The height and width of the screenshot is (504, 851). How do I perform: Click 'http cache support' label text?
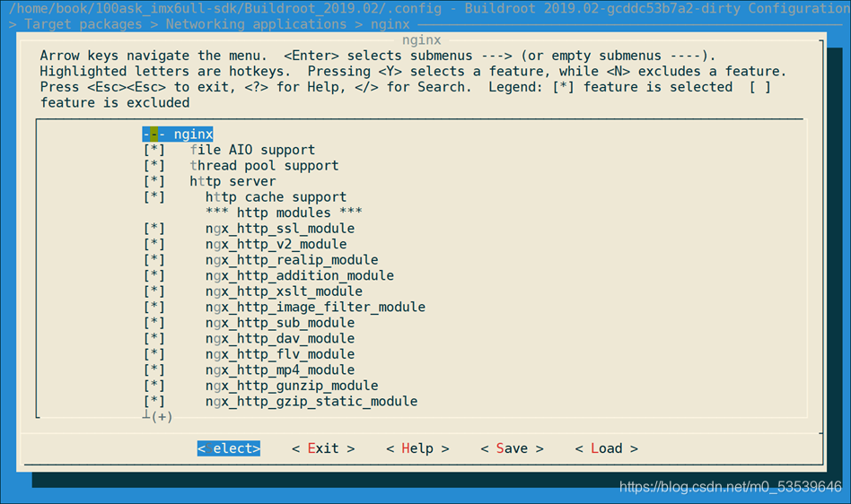click(276, 196)
